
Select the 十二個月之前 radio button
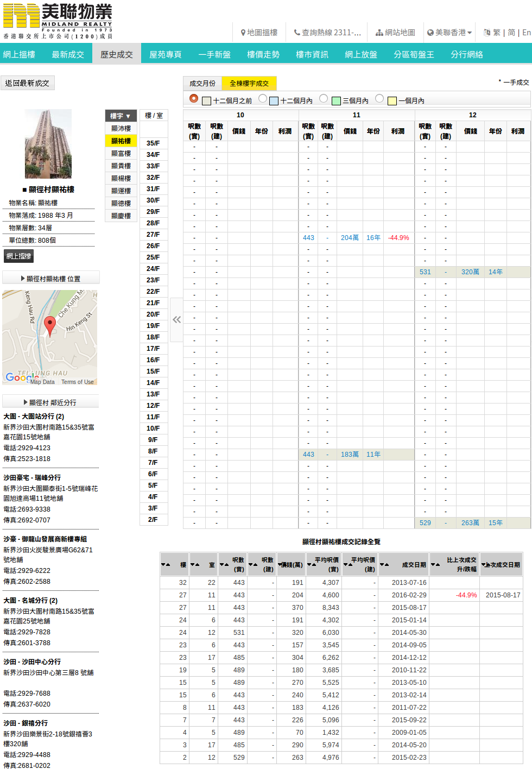coord(194,98)
